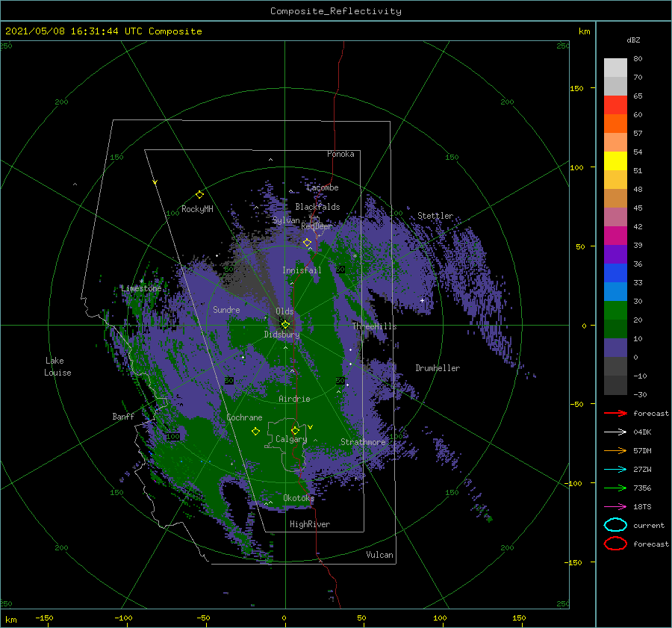Click the yellow diamond marker near RockyMH
This screenshot has width=672, height=628.
point(199,195)
